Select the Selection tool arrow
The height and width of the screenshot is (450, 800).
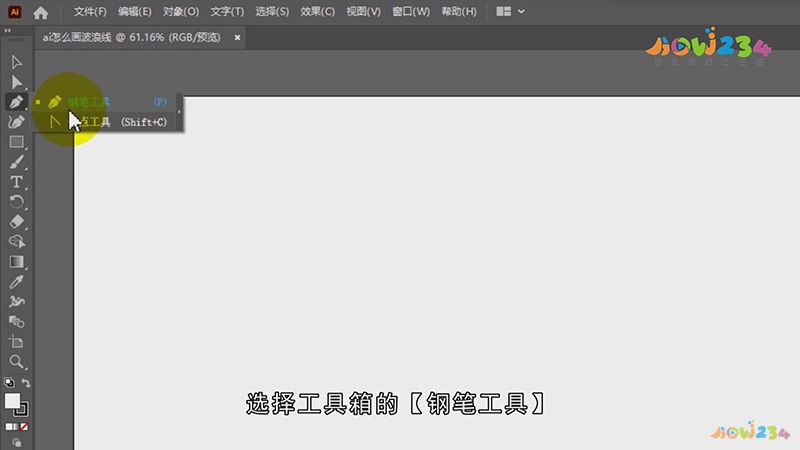(x=16, y=62)
